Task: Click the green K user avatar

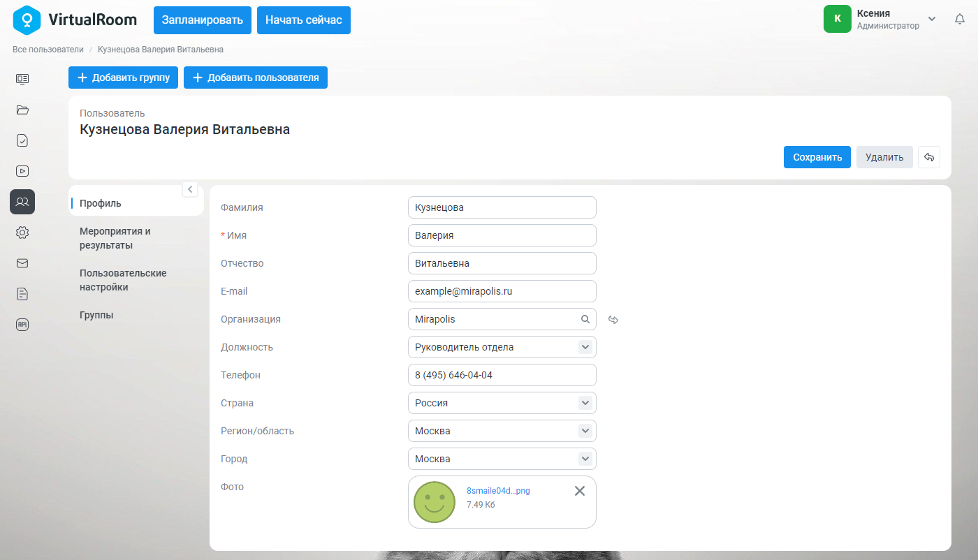Action: point(838,19)
